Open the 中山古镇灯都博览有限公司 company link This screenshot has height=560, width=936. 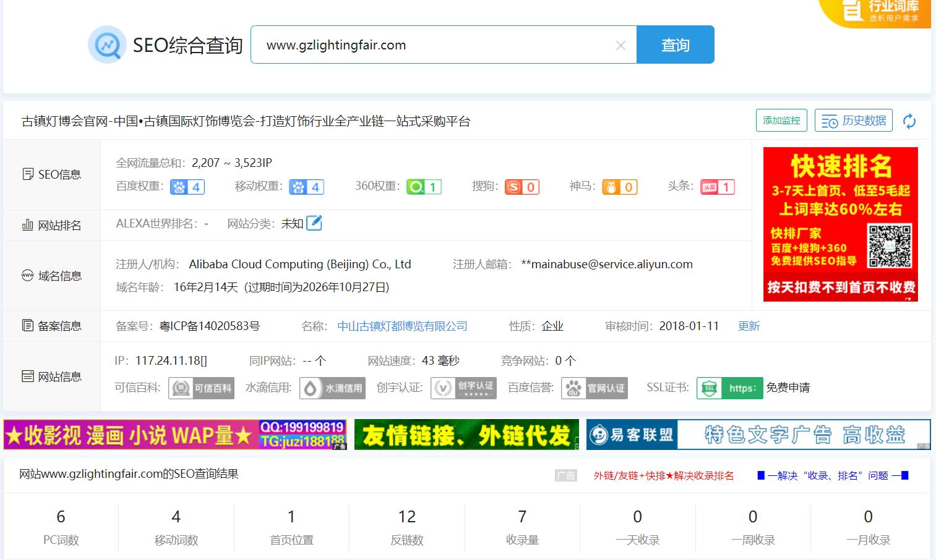[402, 326]
